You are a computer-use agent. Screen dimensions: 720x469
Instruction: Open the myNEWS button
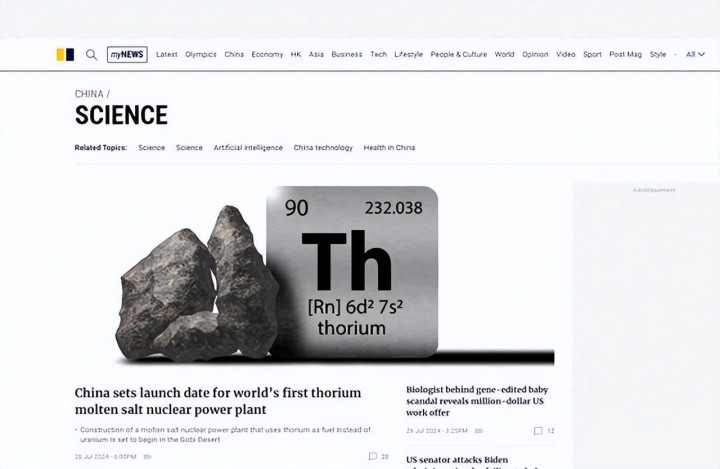tap(127, 55)
